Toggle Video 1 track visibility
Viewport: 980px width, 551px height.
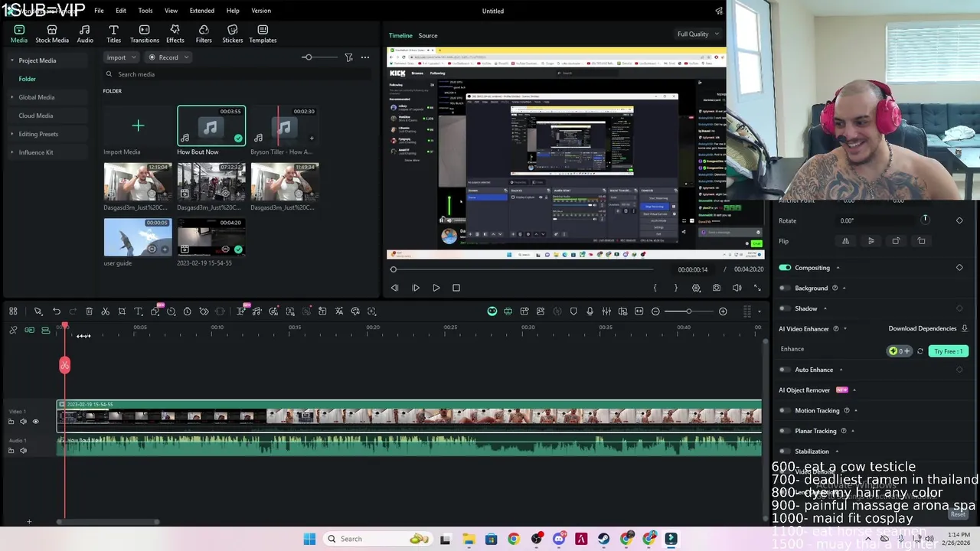point(35,422)
